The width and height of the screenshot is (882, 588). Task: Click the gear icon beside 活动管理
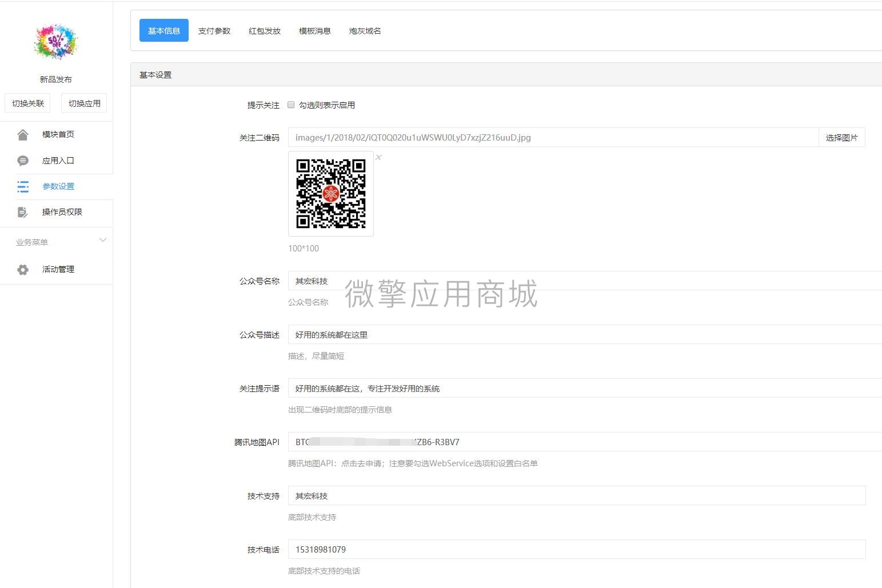tap(23, 270)
